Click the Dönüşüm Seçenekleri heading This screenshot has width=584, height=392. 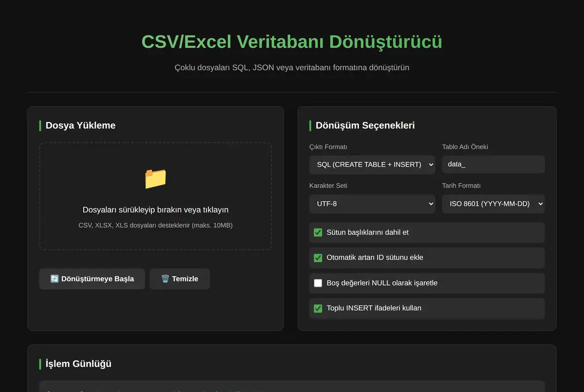click(x=365, y=125)
